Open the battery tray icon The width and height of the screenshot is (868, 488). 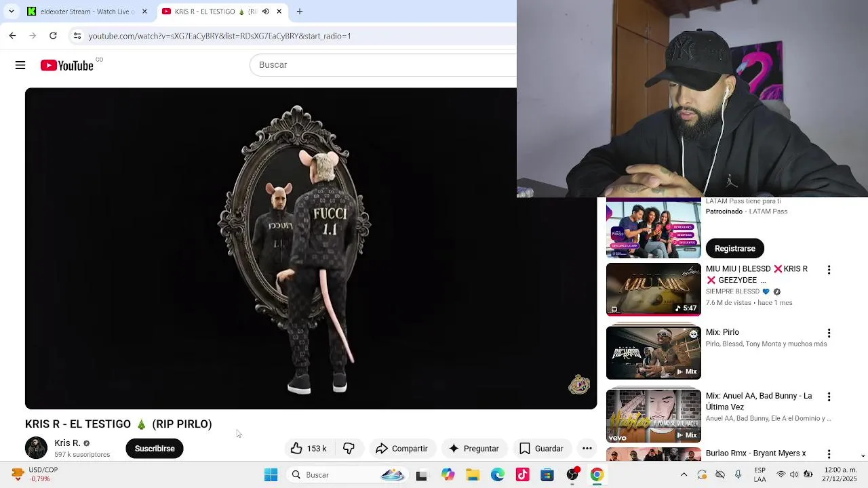coord(808,474)
